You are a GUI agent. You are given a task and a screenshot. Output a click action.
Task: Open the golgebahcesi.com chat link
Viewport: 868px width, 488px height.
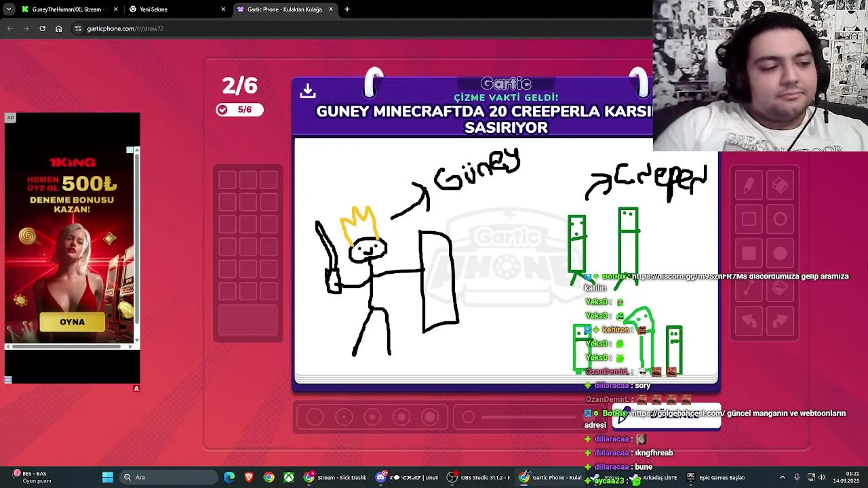click(x=678, y=413)
